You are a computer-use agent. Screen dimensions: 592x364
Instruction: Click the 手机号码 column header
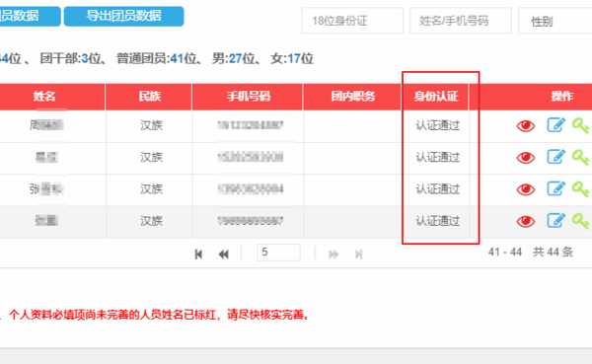click(248, 97)
